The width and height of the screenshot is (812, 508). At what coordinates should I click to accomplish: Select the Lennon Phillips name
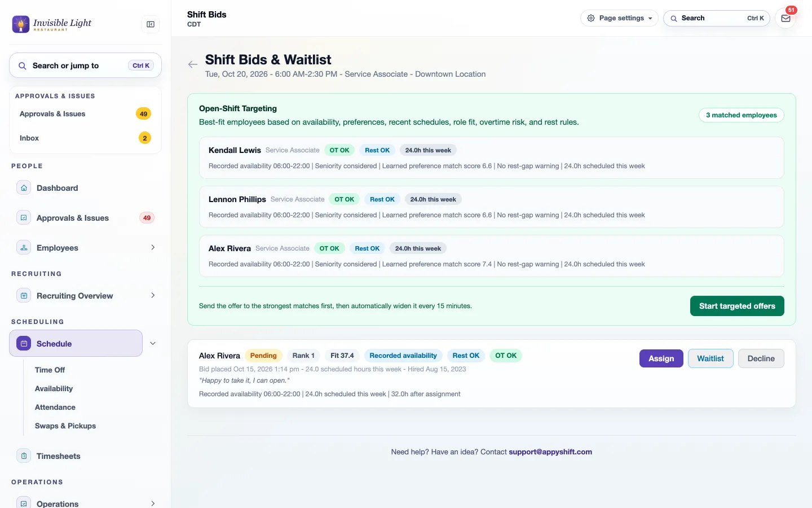[237, 199]
